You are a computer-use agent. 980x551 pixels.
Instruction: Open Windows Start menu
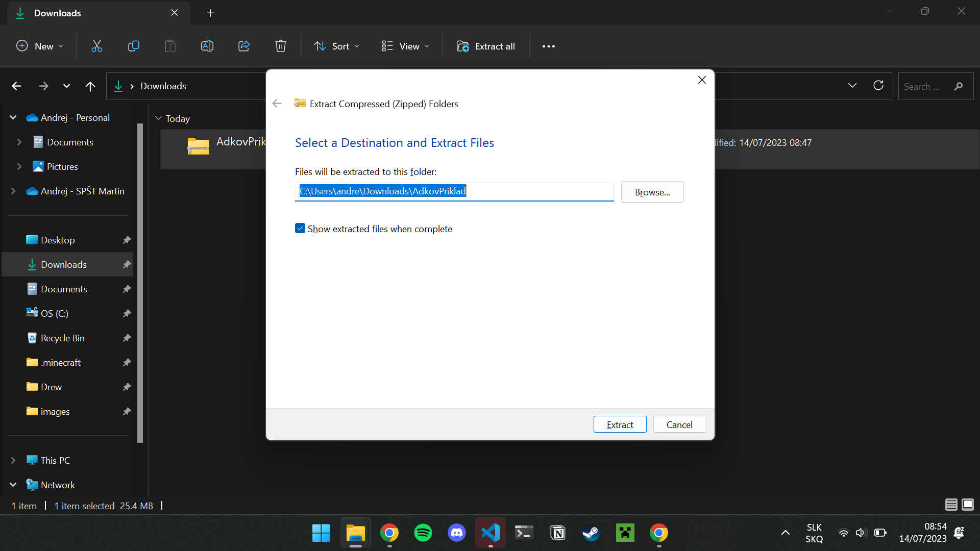coord(321,533)
